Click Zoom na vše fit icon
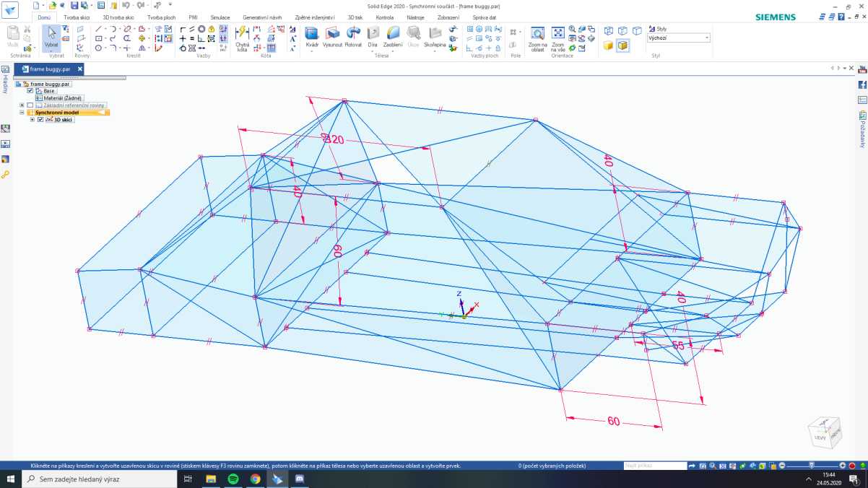The image size is (868, 488). (558, 38)
